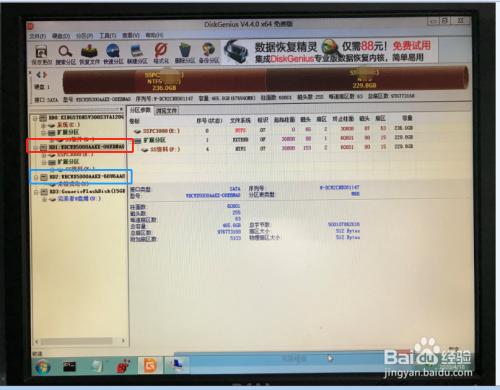Select 扩展分区 row in partition table
Screen dimensions: 500x390
pyautogui.click(x=272, y=139)
